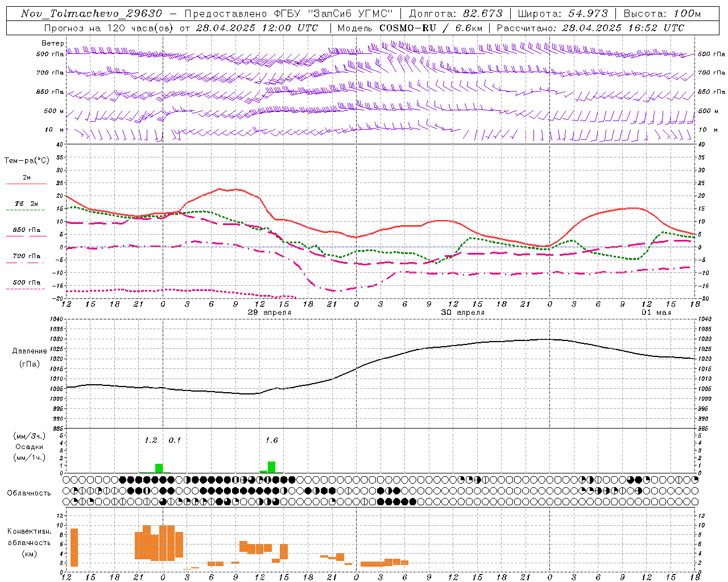
Task: Click the Конвективн. облачность label
Action: tap(29, 537)
